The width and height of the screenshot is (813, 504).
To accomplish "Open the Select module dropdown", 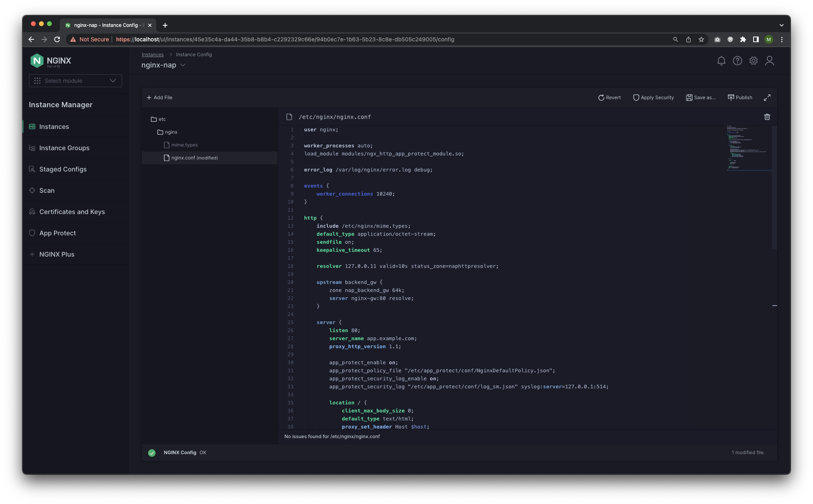I will point(75,81).
